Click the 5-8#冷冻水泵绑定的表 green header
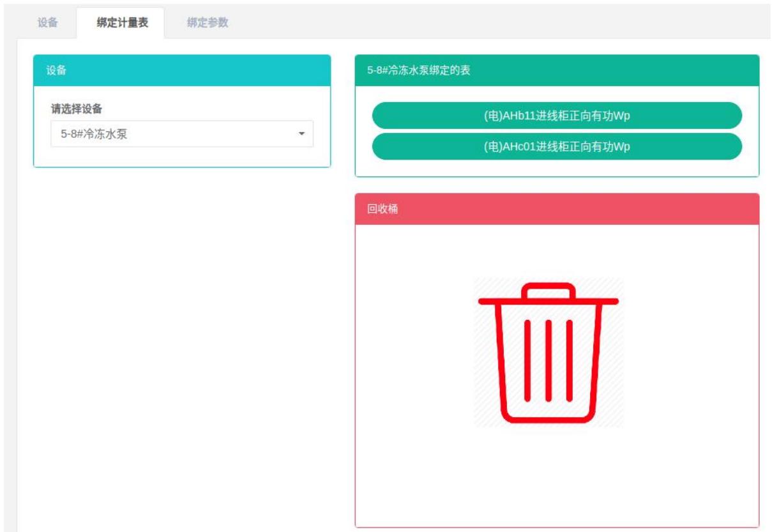 [x=557, y=70]
